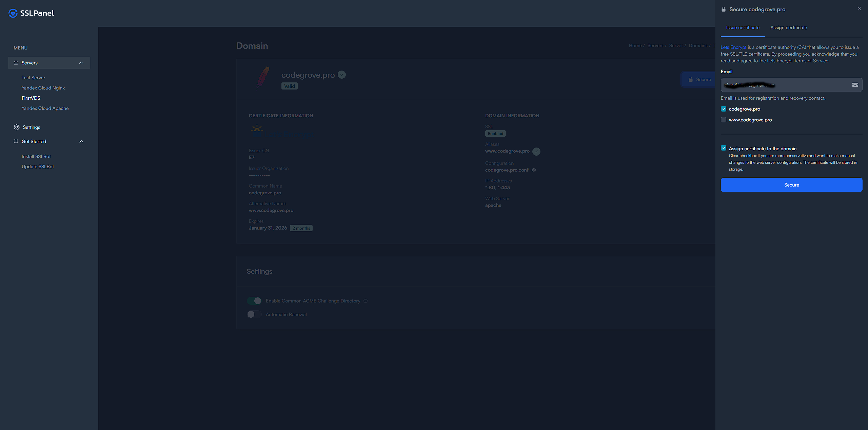
Task: Open Settings via the gear icon
Action: click(x=17, y=127)
